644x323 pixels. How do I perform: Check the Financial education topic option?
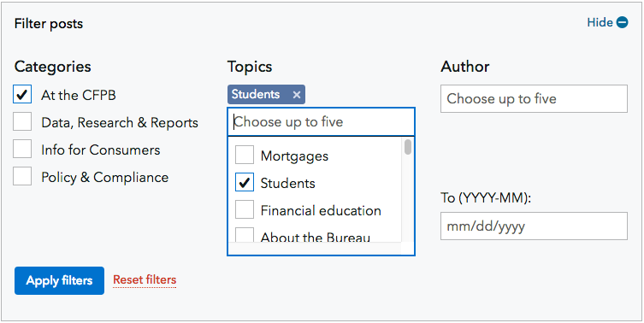coord(245,210)
